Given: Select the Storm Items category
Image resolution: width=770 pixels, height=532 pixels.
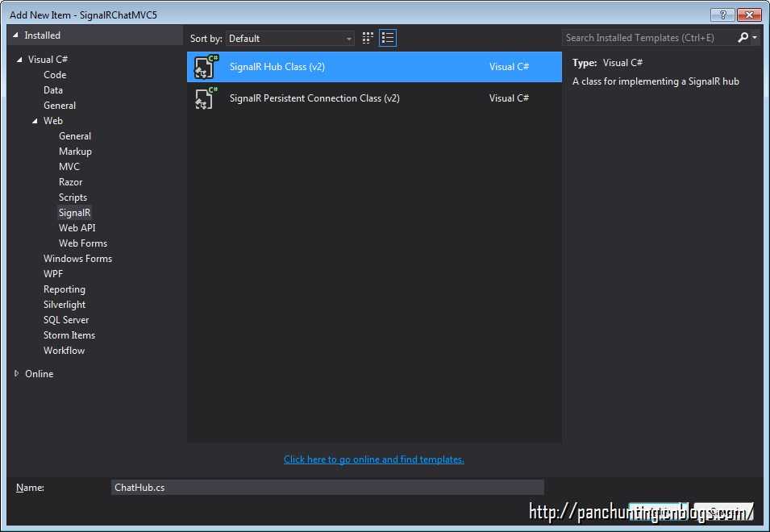Looking at the screenshot, I should click(69, 335).
